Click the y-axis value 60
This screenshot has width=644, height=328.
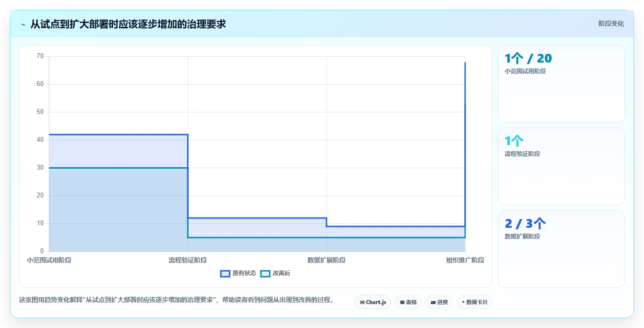coord(40,84)
